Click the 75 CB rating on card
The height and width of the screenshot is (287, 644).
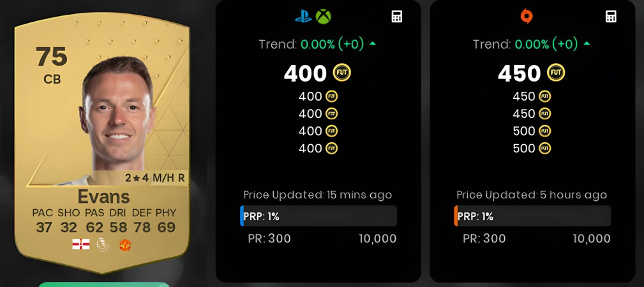[x=52, y=64]
